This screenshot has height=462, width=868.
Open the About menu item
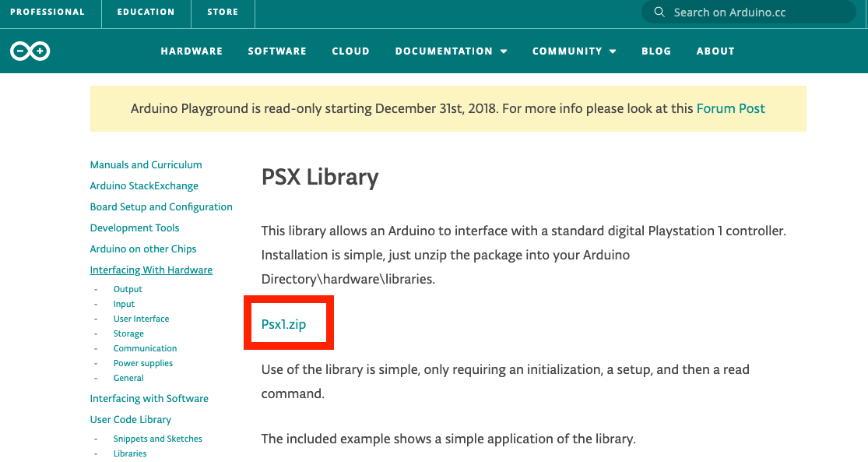[715, 51]
